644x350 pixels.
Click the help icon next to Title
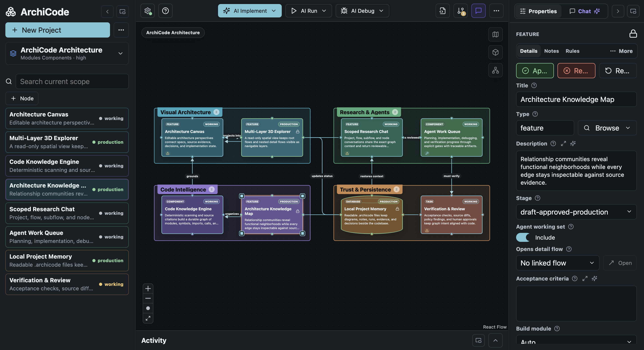(534, 85)
